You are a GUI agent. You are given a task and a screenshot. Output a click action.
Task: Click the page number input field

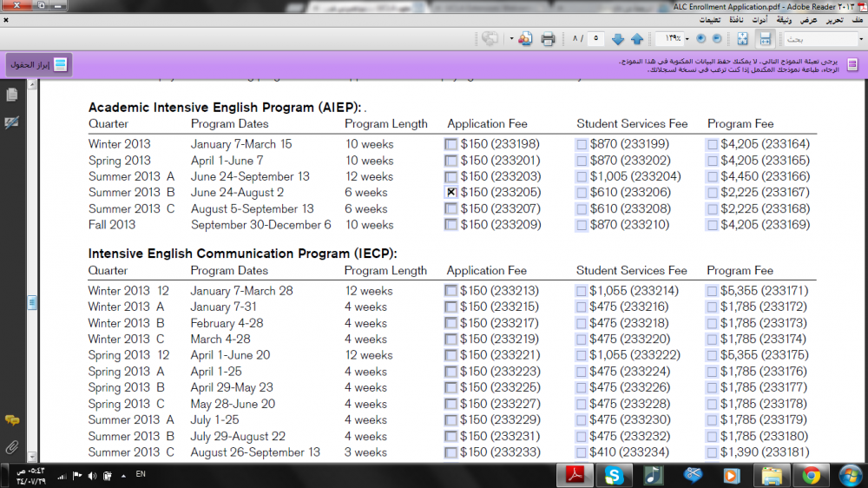click(x=595, y=39)
